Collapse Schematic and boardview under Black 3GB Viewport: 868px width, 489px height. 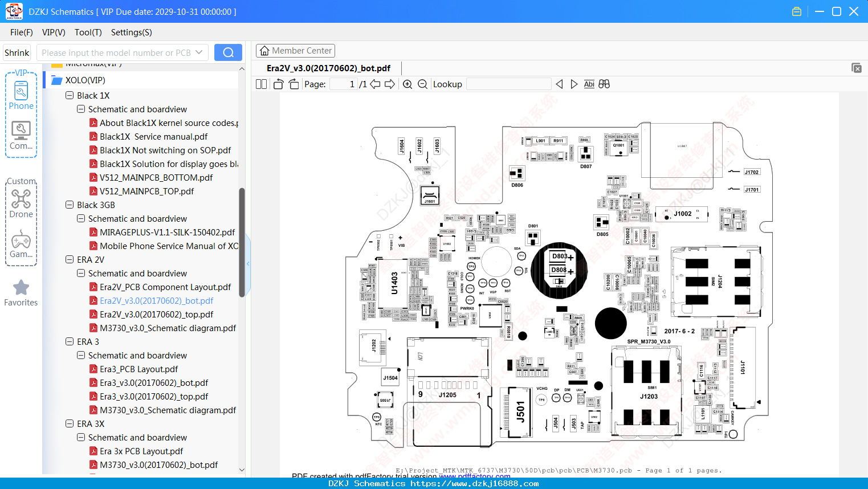coord(81,219)
